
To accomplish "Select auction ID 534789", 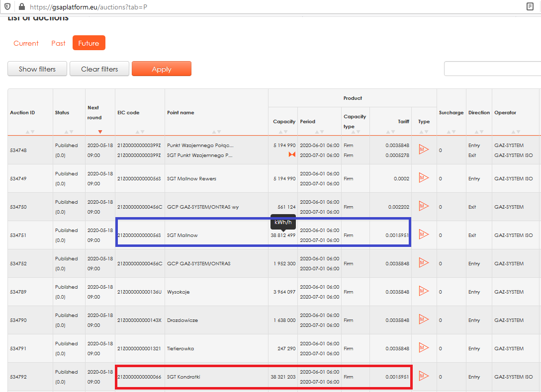I will (x=18, y=292).
